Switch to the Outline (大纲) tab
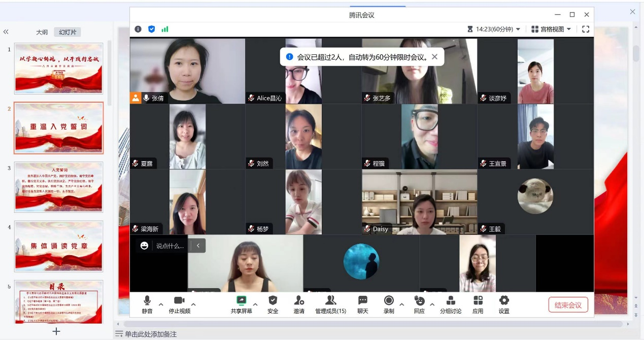 [x=42, y=32]
